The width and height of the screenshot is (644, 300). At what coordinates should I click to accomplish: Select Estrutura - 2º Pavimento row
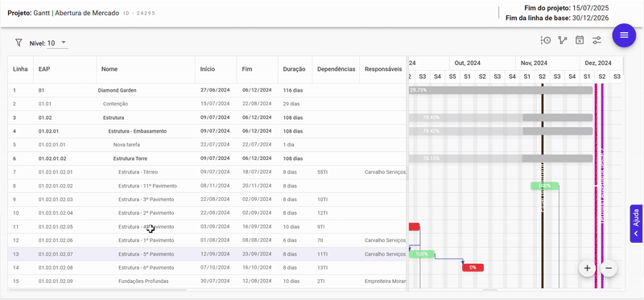click(x=207, y=213)
